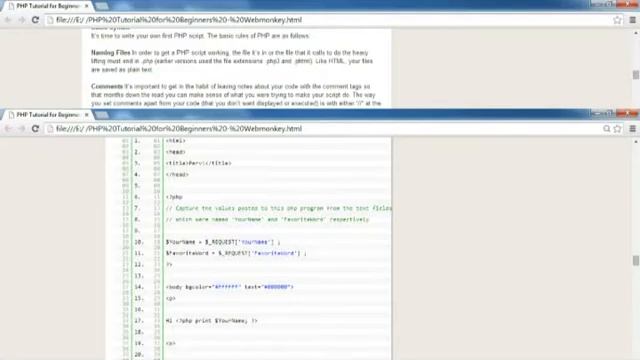Go forward in the lower browser window
The image size is (640, 360).
click(21, 129)
